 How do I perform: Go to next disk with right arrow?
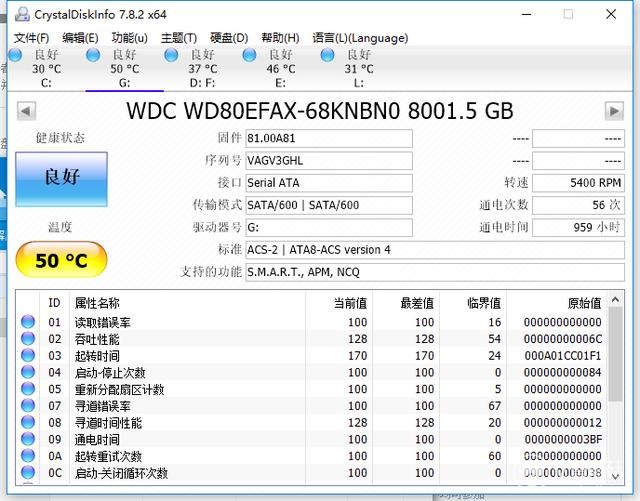614,111
